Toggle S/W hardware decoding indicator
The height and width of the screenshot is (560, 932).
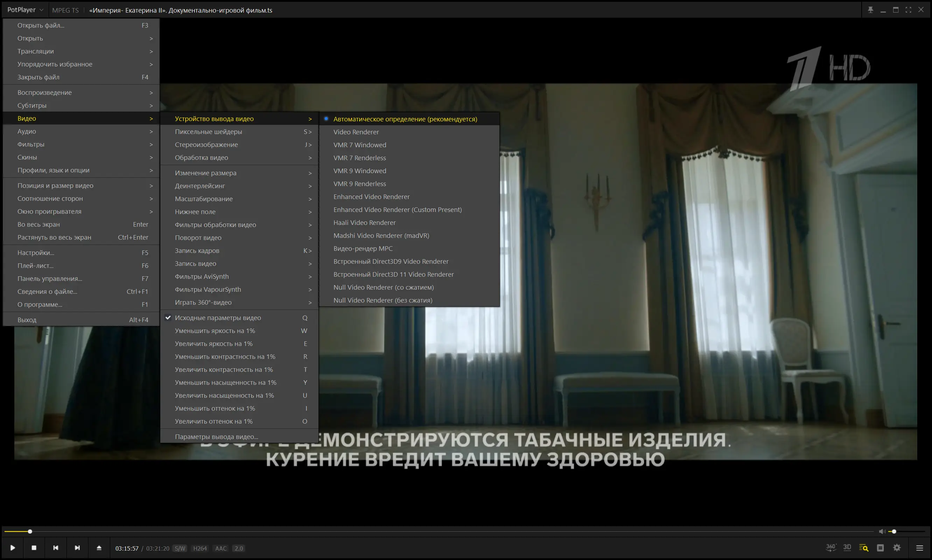click(x=180, y=548)
